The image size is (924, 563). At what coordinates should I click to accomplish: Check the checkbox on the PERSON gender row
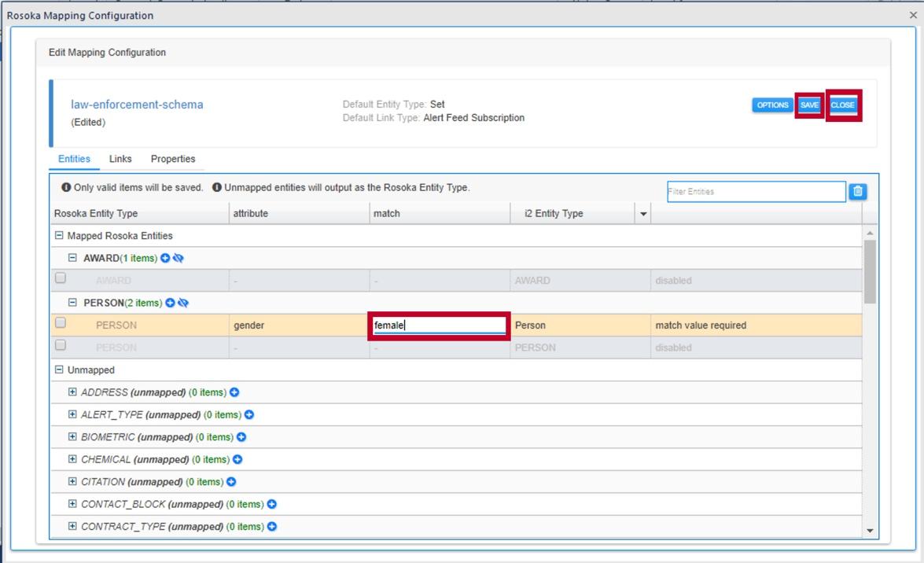[x=59, y=322]
